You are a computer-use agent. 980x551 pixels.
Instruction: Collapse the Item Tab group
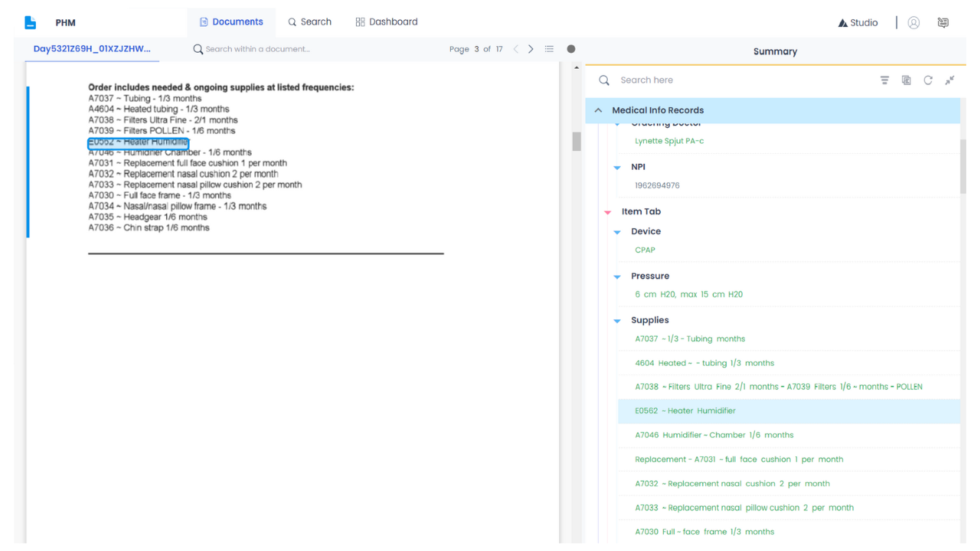tap(608, 212)
